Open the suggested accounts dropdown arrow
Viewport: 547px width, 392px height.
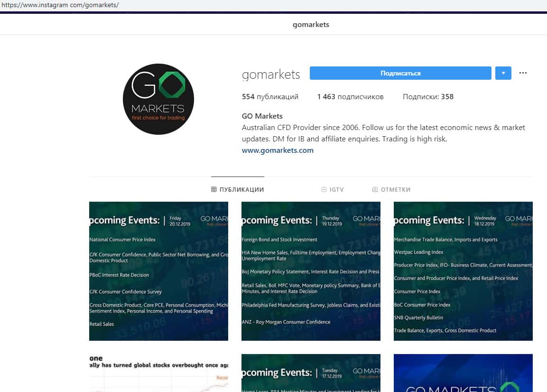(503, 73)
